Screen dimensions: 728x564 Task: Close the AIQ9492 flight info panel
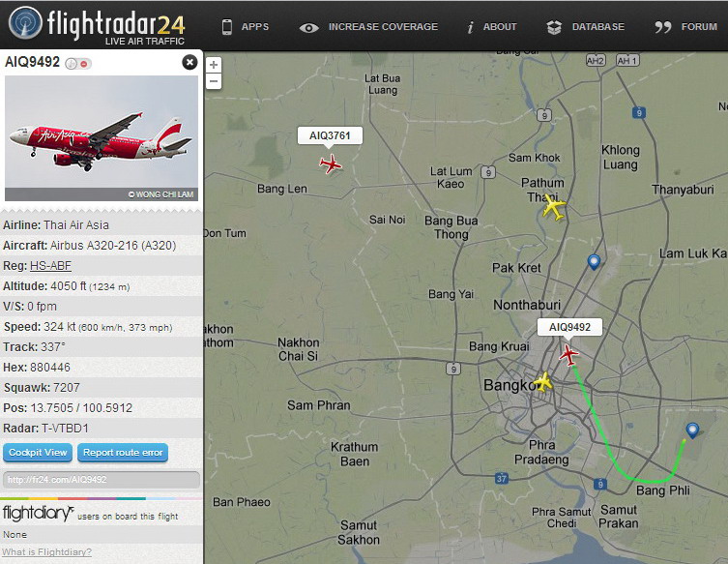point(189,62)
